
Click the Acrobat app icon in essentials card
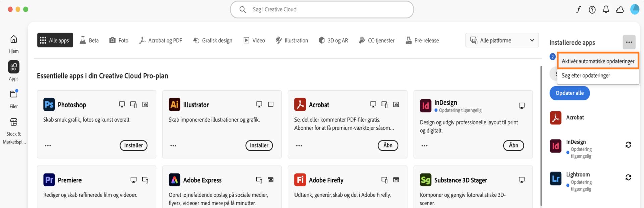300,105
